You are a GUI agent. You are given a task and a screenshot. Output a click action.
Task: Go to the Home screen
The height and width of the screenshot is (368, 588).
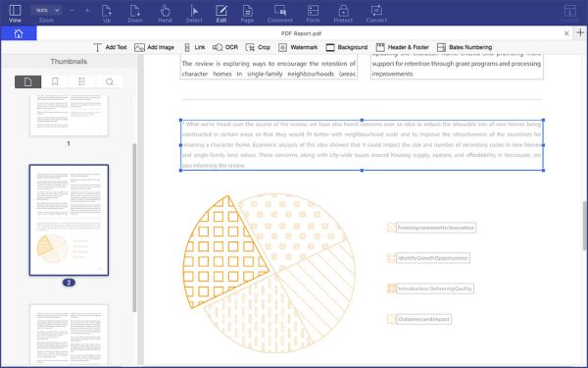pos(19,33)
